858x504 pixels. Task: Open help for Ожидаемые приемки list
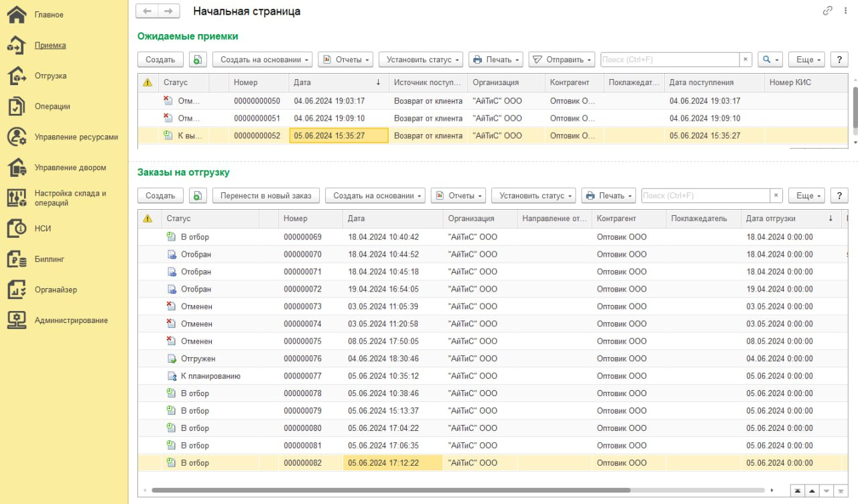(x=839, y=60)
